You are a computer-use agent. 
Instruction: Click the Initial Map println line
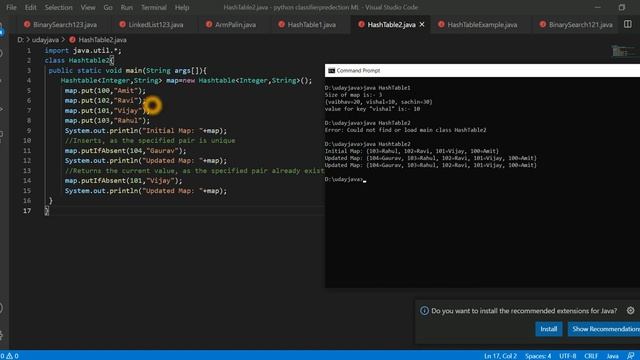click(x=146, y=131)
